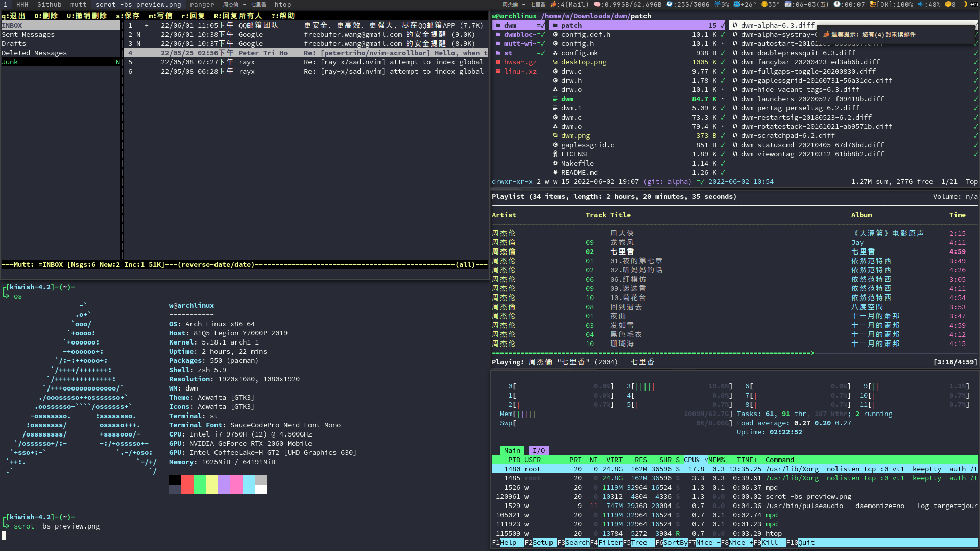Click the CPU temperature icon showing 33°
The width and height of the screenshot is (980, 551).
click(764, 4)
